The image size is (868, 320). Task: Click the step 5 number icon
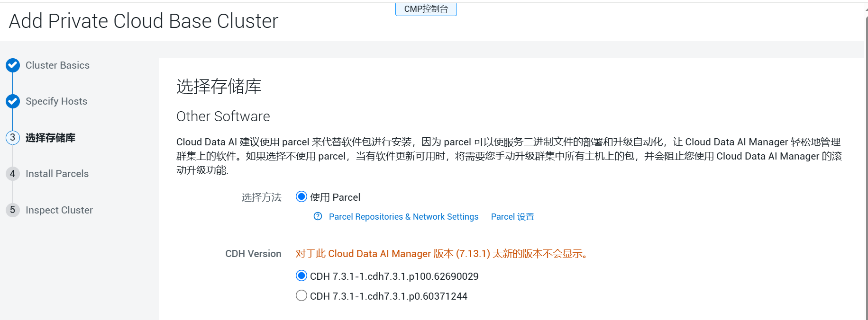(13, 210)
